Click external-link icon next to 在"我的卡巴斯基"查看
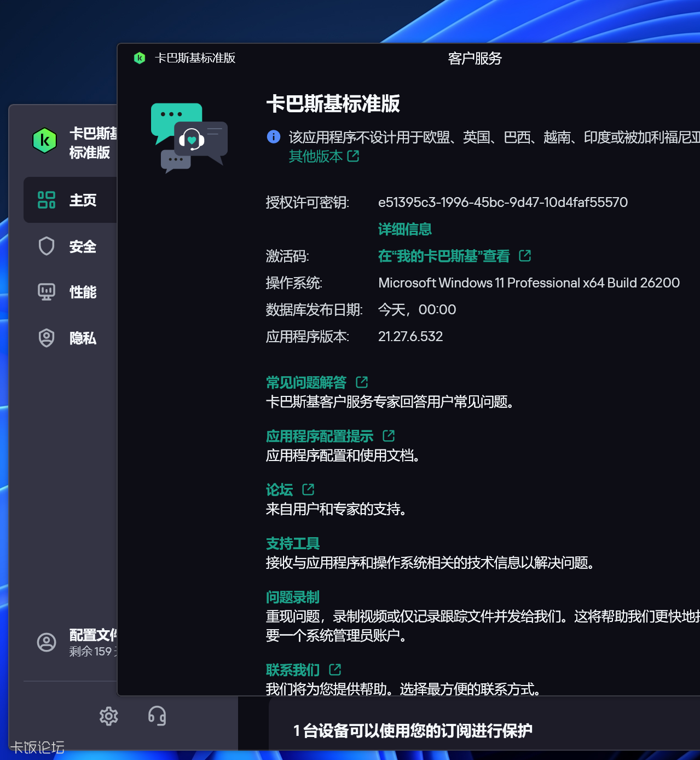 (x=525, y=256)
